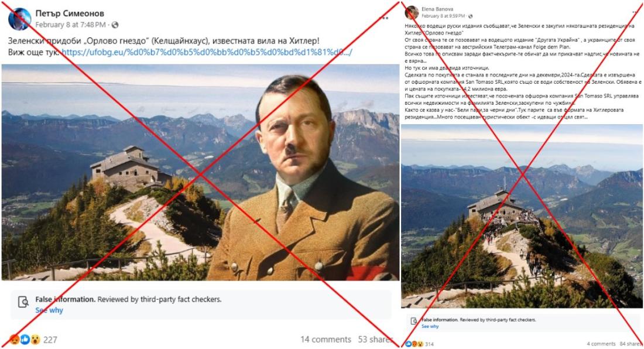The width and height of the screenshot is (644, 349).
Task: View 84 shares on right post
Action: point(631,344)
